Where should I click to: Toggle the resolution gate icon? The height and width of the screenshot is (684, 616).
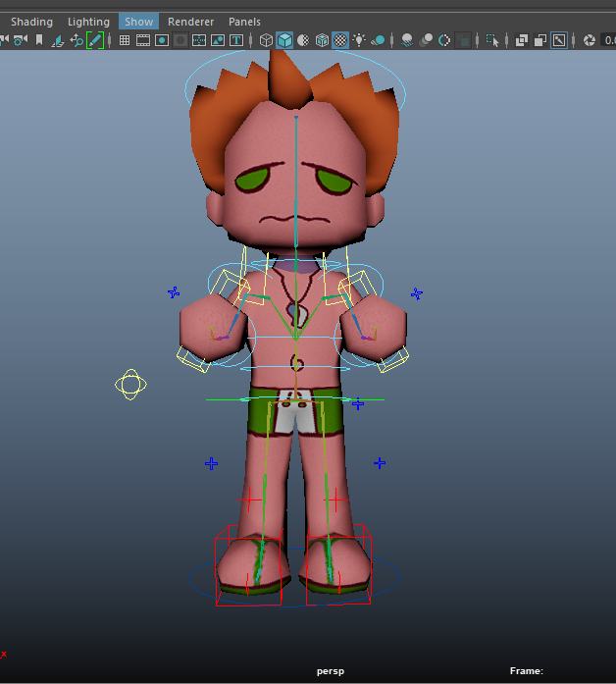162,40
